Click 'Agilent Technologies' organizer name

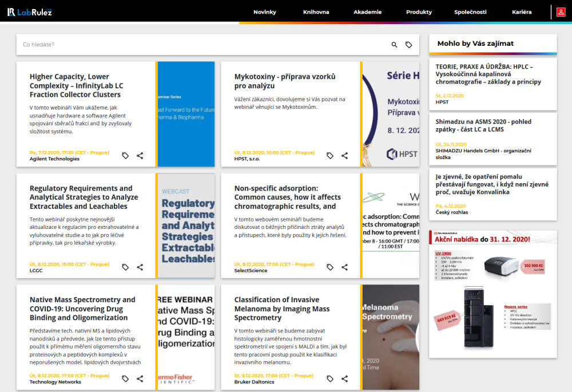pyautogui.click(x=54, y=159)
